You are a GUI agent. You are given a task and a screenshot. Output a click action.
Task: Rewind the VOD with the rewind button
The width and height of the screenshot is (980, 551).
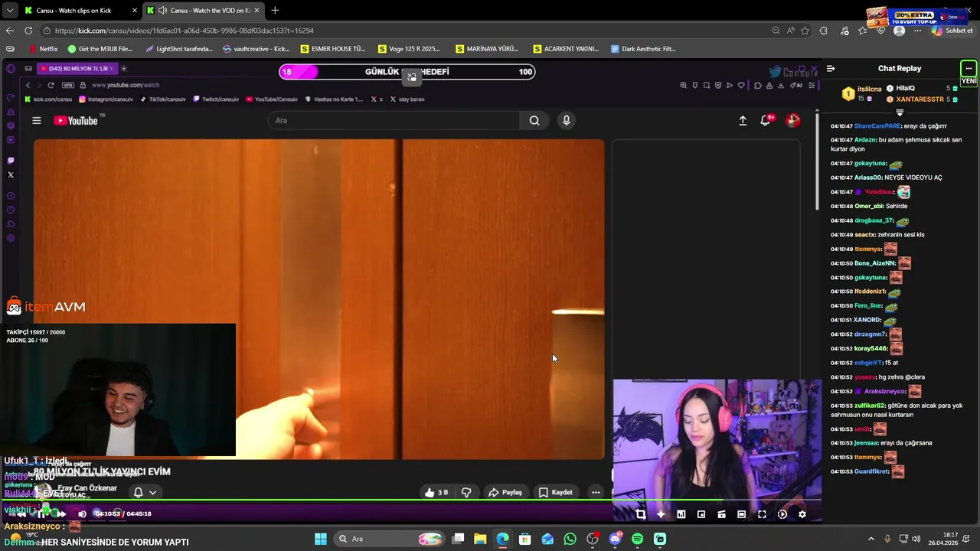(x=21, y=514)
